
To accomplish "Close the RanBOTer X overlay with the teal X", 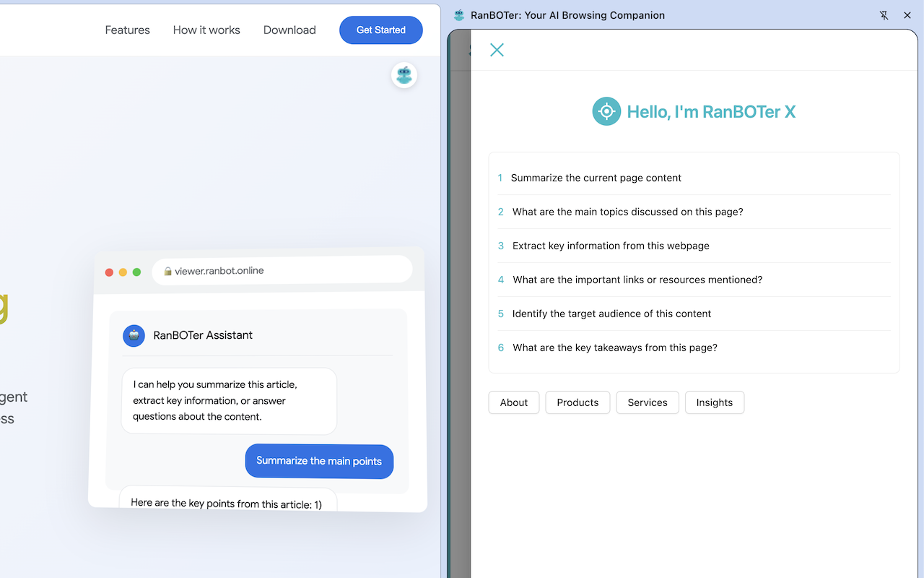I will (x=497, y=50).
